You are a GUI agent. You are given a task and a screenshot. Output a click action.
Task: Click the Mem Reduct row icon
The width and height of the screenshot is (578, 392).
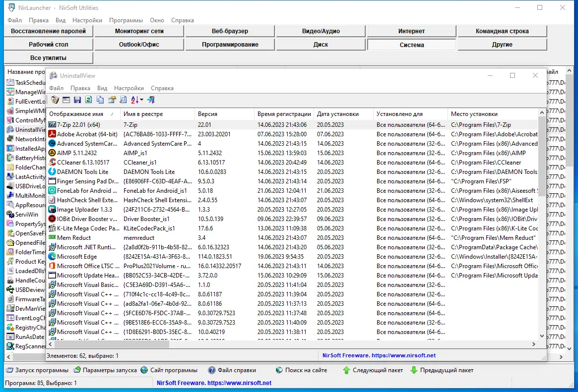tap(52, 238)
